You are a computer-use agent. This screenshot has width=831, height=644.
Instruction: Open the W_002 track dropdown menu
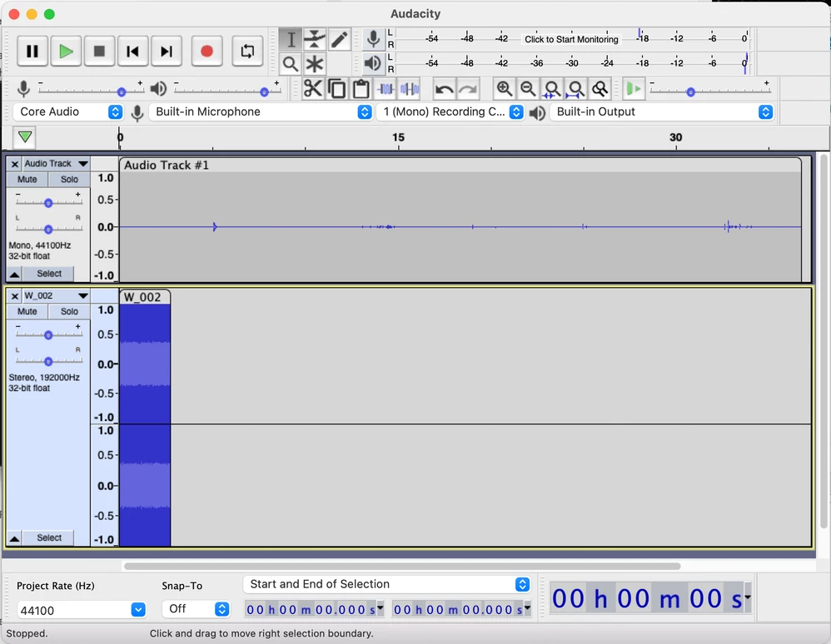point(56,295)
